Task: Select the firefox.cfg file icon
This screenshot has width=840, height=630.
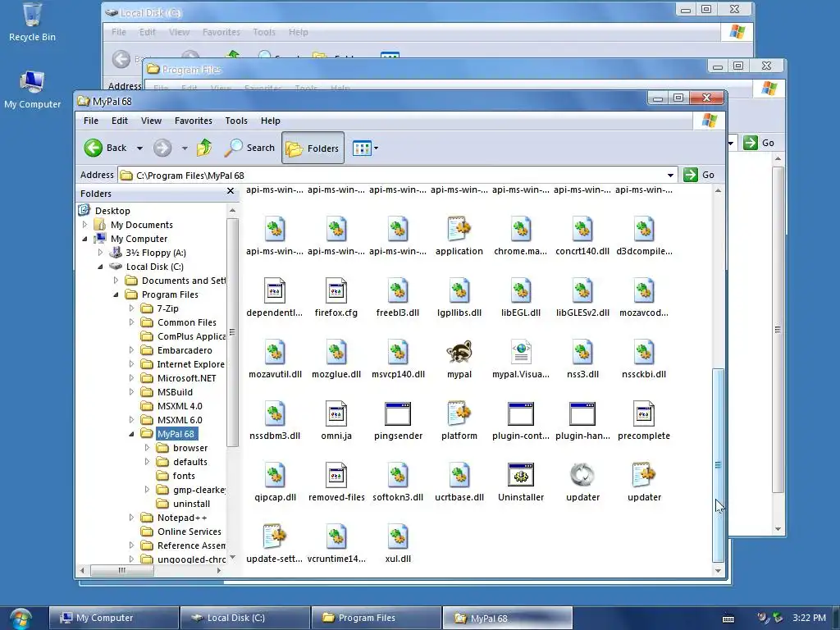Action: click(x=336, y=290)
